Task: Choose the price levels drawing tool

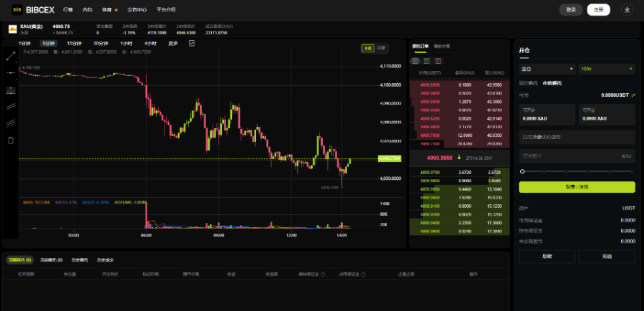Action: coord(11,90)
